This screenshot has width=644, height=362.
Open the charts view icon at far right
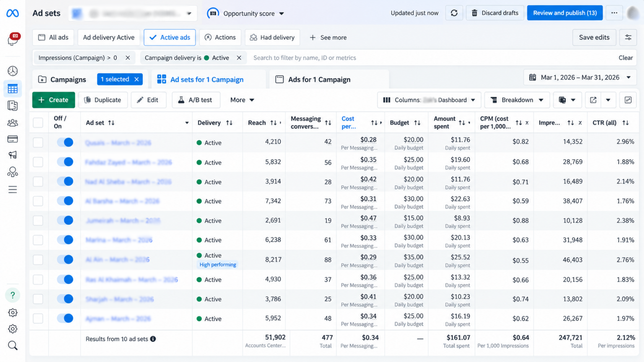click(628, 100)
